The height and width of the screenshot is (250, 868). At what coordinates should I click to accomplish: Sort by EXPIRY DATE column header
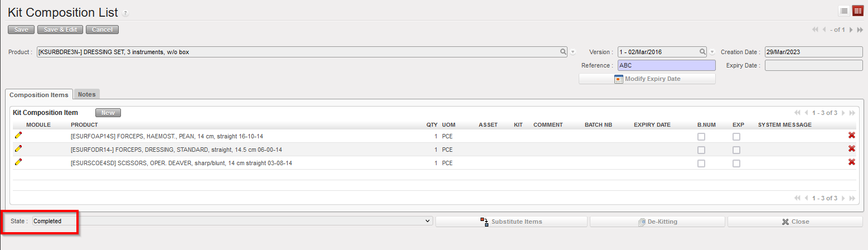pos(652,124)
